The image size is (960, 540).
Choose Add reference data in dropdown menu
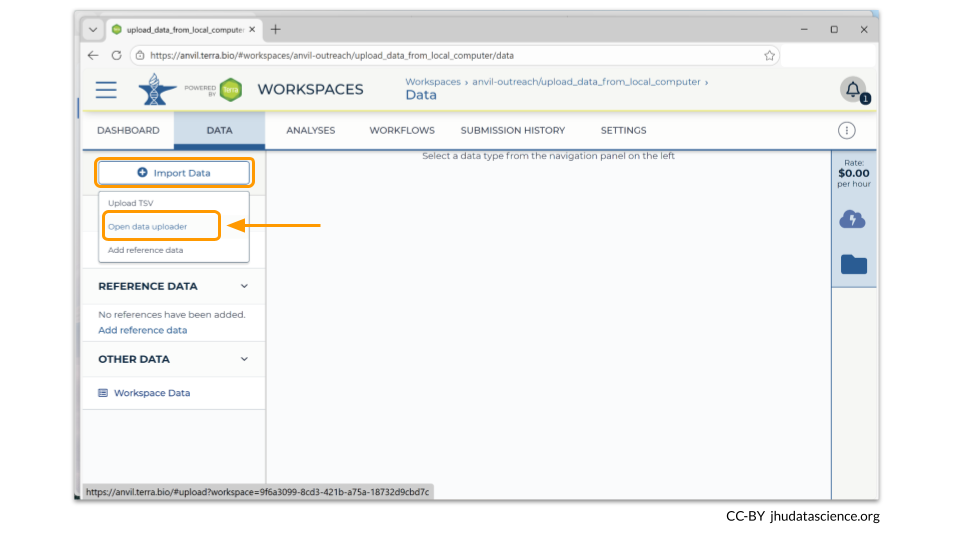[145, 250]
